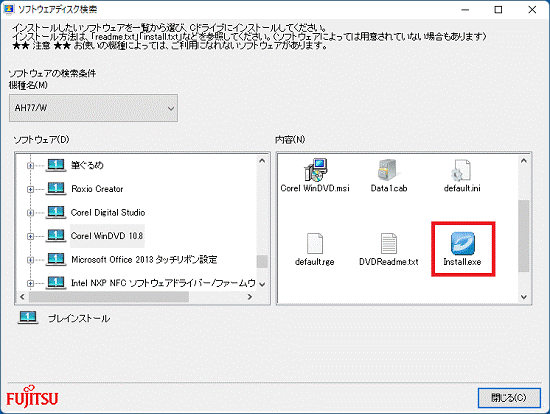Click software list scroll right arrow

(x=250, y=297)
